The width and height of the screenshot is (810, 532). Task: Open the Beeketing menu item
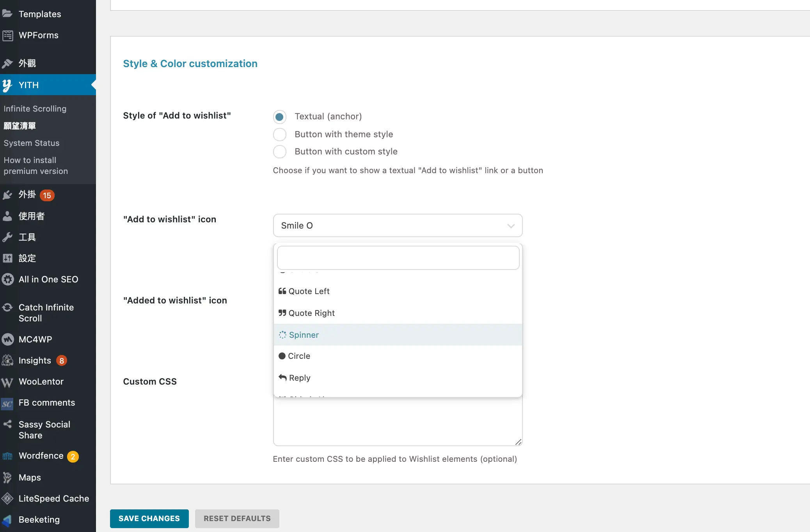[39, 520]
